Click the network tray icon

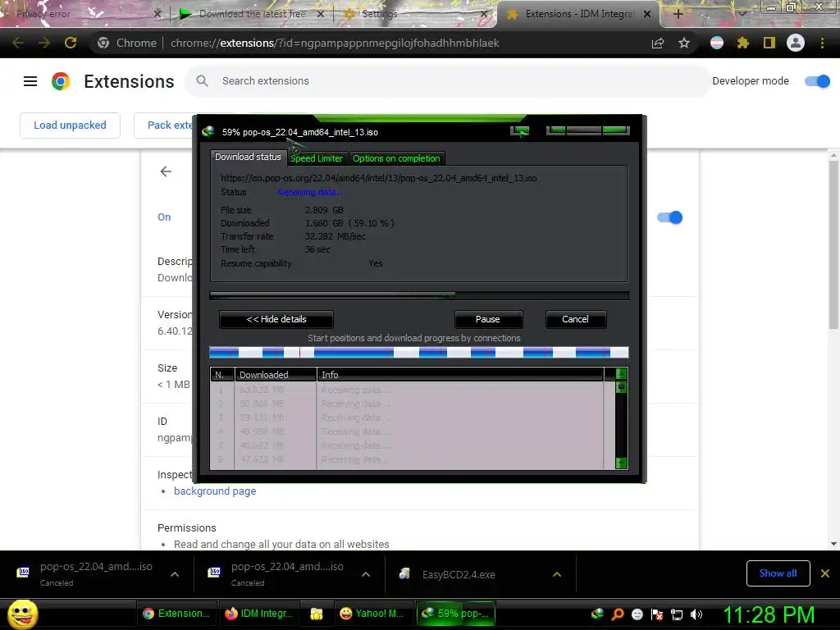[x=677, y=614]
